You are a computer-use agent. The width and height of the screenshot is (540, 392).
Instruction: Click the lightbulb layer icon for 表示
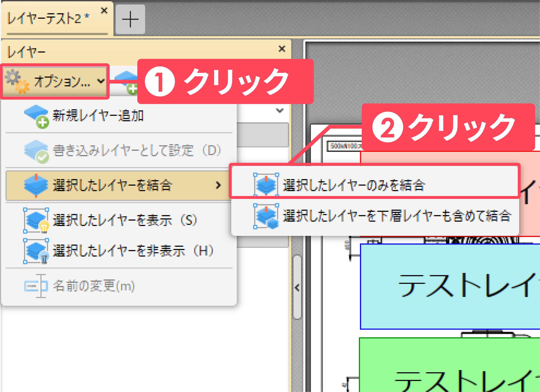click(36, 220)
